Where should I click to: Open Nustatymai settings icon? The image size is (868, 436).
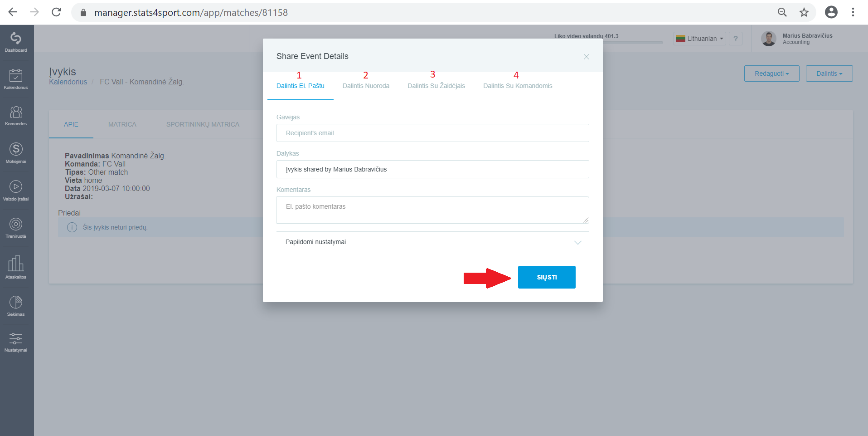(16, 343)
